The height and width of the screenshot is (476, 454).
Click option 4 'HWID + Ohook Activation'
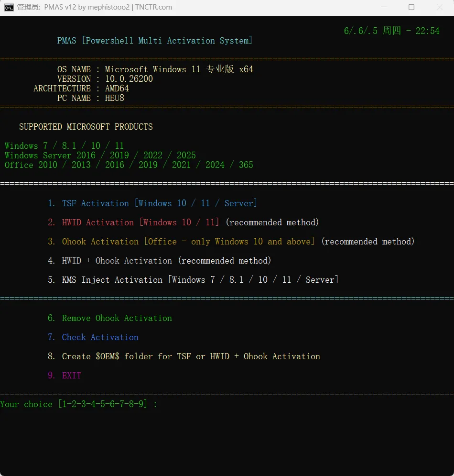159,260
